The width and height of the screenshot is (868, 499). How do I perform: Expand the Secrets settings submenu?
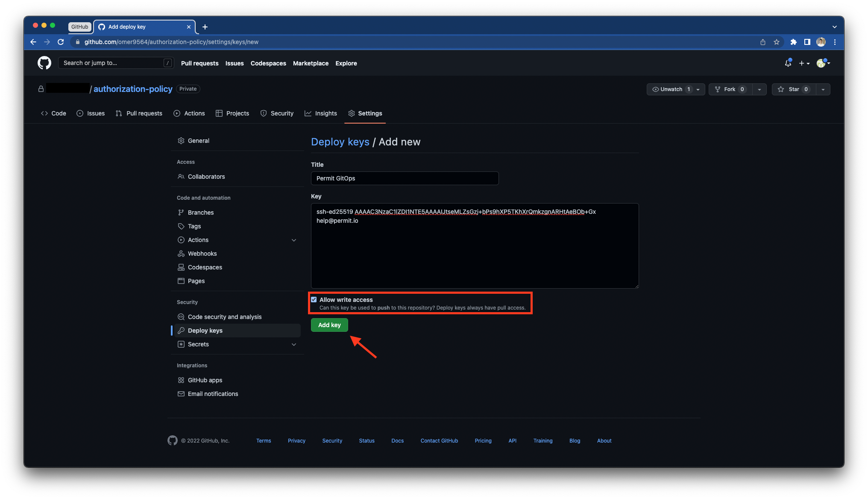pyautogui.click(x=294, y=344)
